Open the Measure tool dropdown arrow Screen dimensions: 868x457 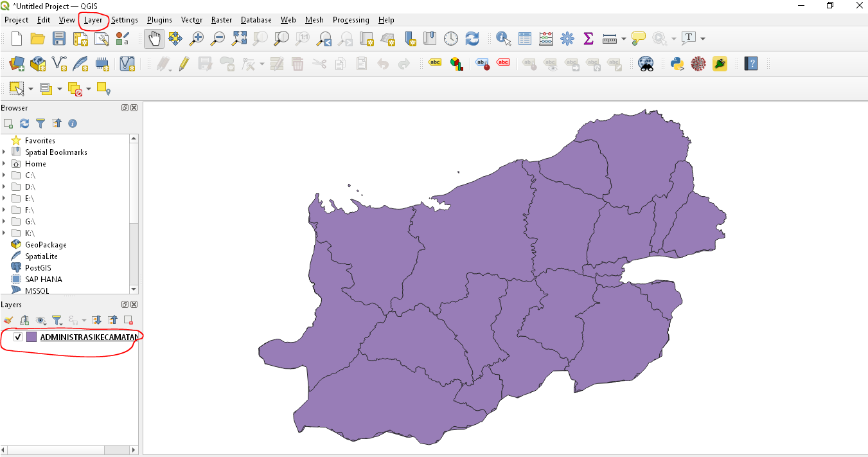coord(624,39)
